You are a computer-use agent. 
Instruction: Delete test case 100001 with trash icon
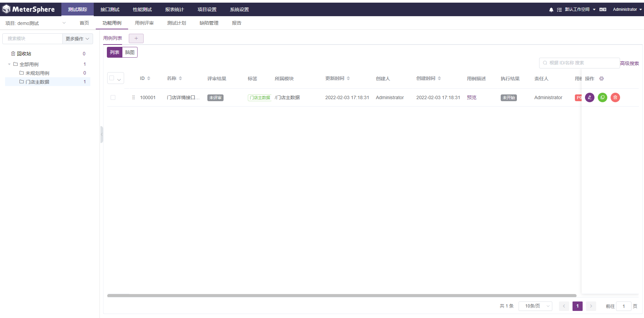pos(615,97)
